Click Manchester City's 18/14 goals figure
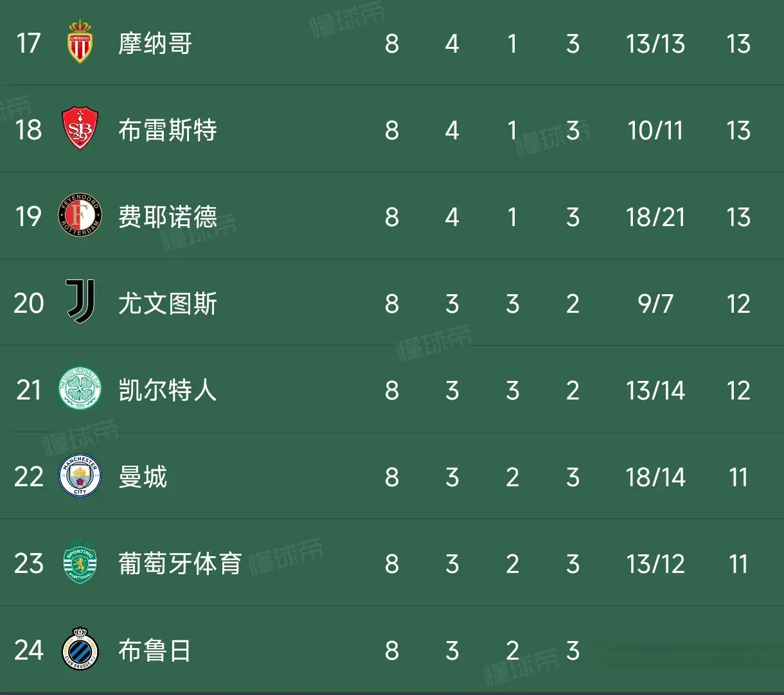 655,477
